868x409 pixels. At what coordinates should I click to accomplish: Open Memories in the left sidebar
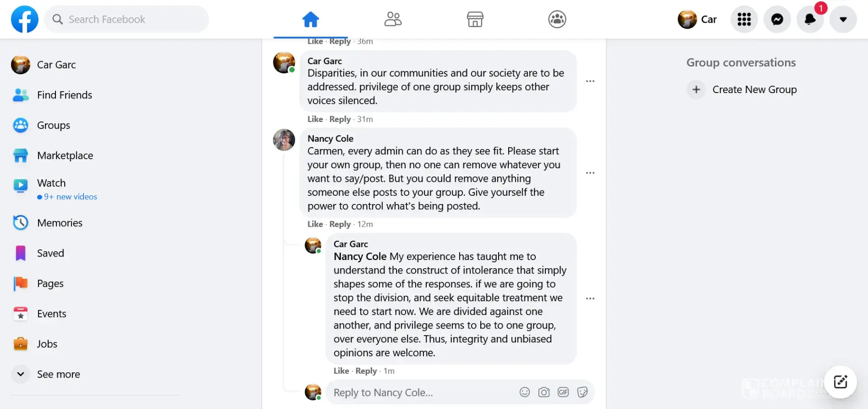tap(59, 223)
